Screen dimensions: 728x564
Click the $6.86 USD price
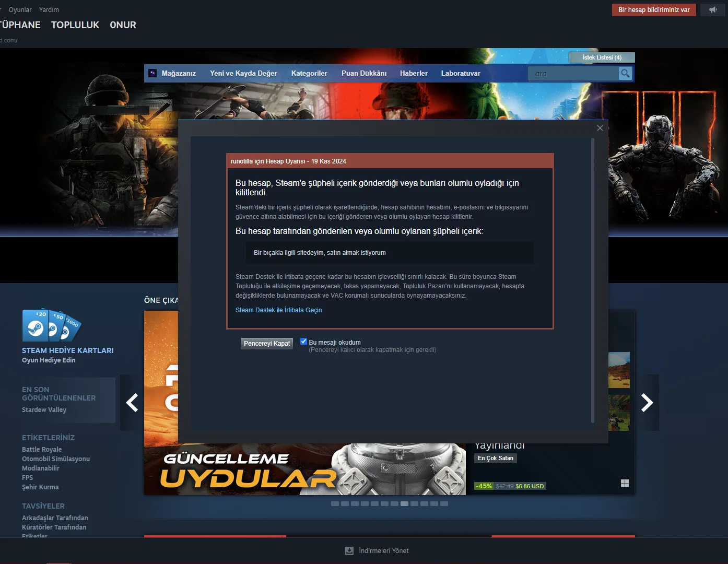point(530,486)
